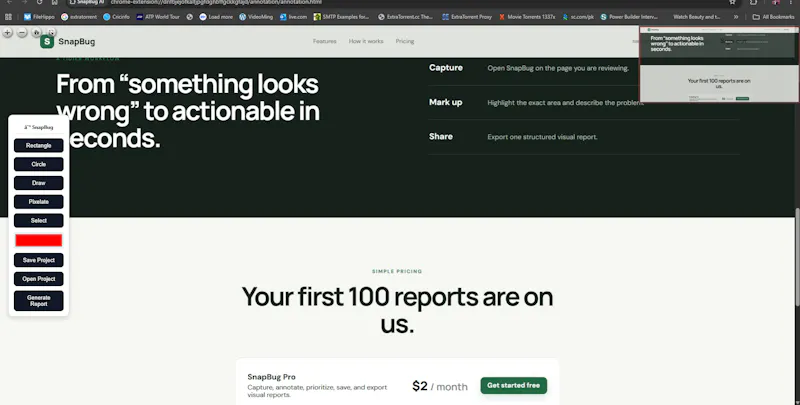
Task: Click the $2 / month price
Action: [440, 386]
